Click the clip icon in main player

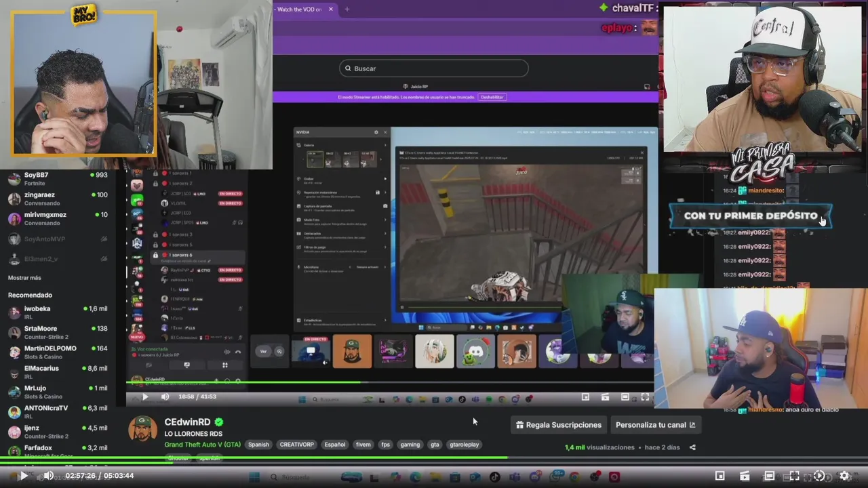click(745, 476)
